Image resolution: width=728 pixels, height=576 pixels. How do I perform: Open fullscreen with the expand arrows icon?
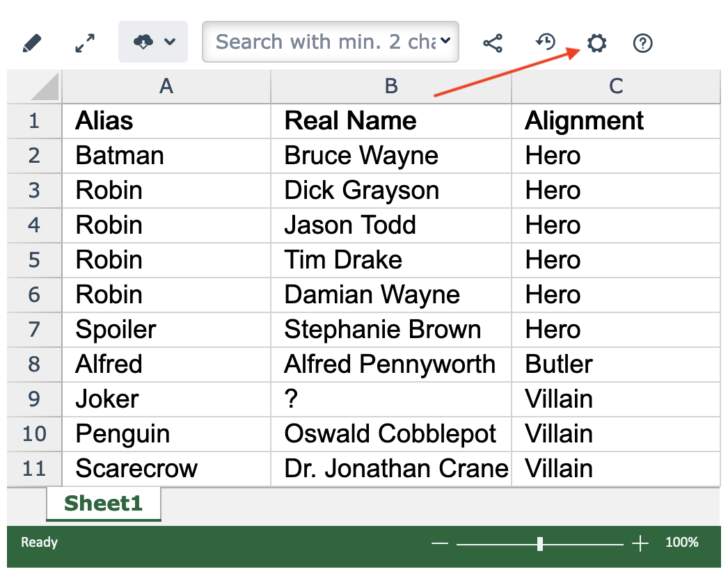85,43
